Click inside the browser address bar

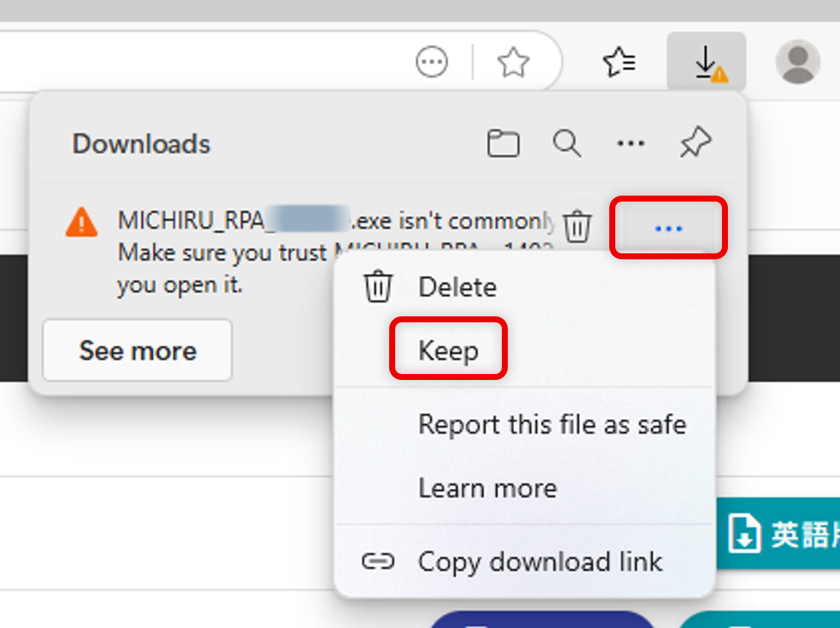coord(199,62)
